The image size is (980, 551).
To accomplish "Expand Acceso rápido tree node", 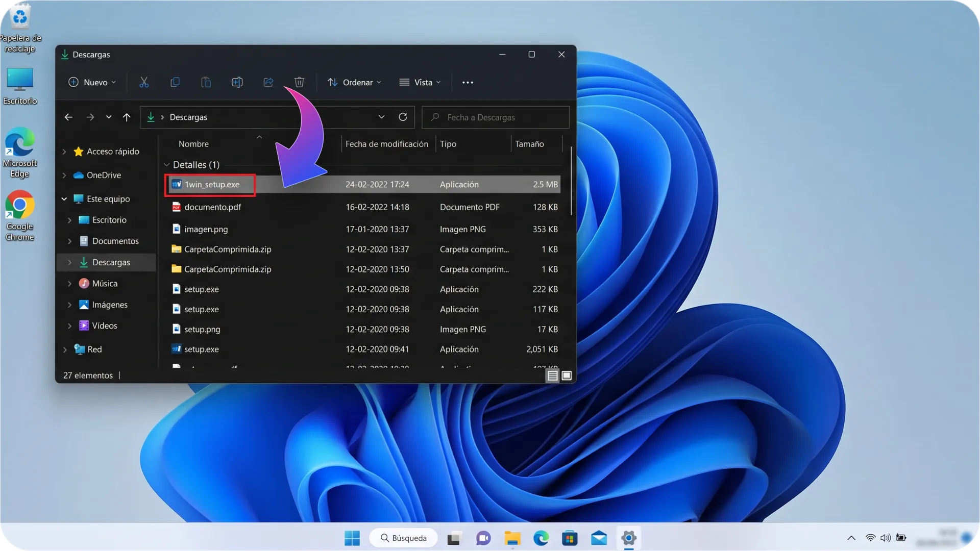I will (x=64, y=152).
